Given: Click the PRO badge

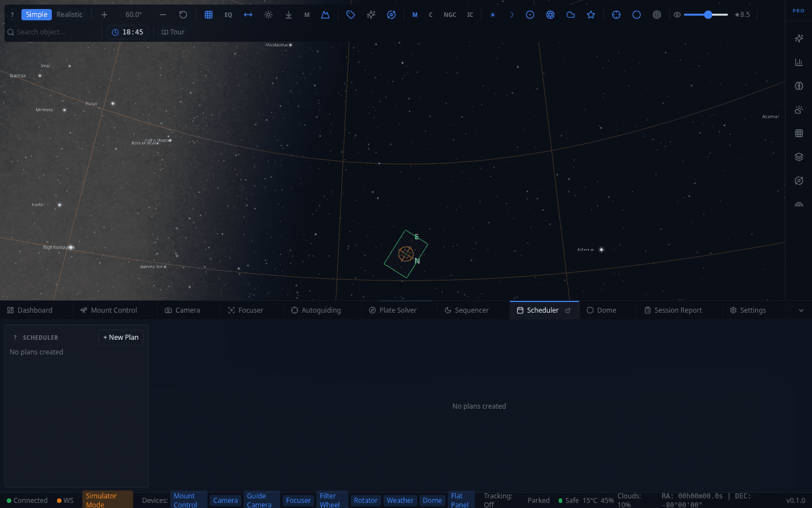Looking at the screenshot, I should coord(798,11).
